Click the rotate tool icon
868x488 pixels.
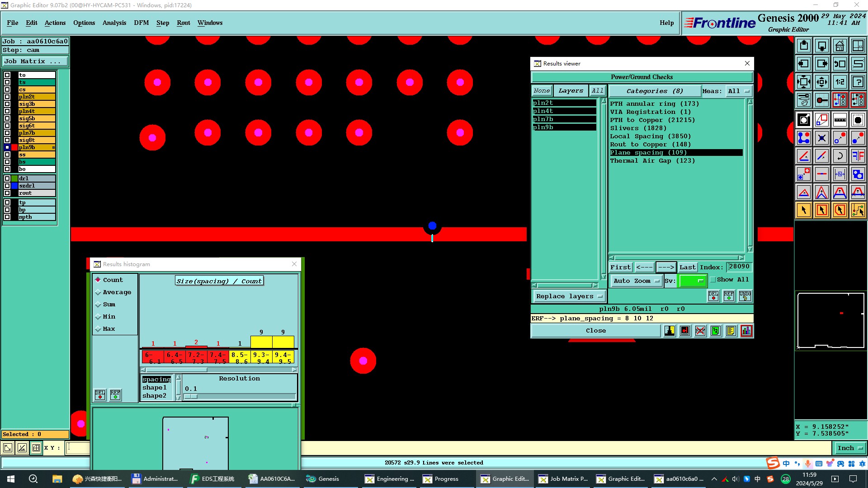(840, 156)
